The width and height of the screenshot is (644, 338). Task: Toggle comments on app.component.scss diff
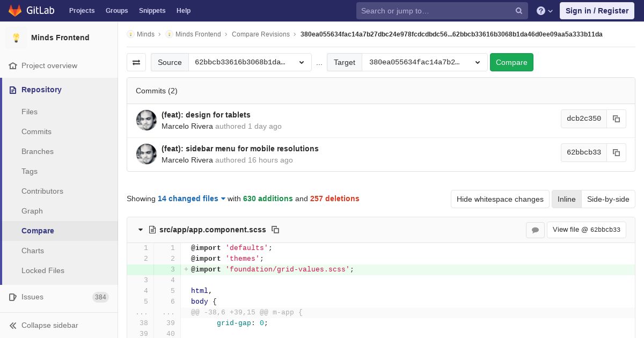pos(535,230)
